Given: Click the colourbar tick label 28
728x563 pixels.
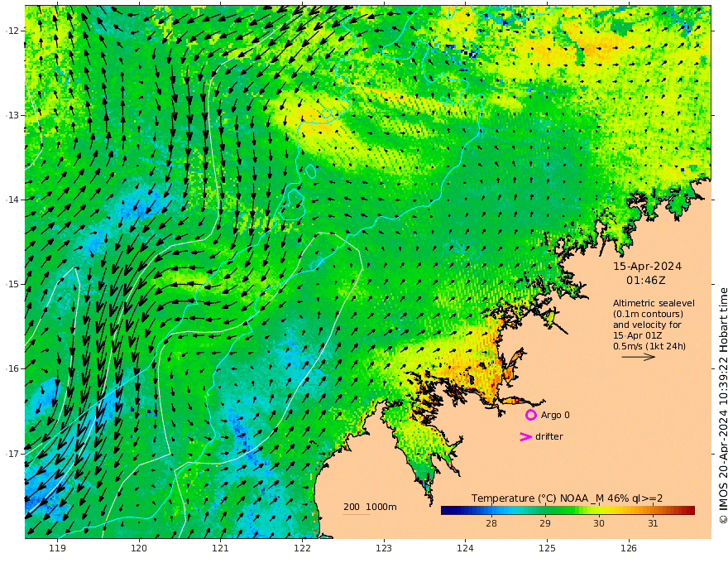Looking at the screenshot, I should 491,523.
